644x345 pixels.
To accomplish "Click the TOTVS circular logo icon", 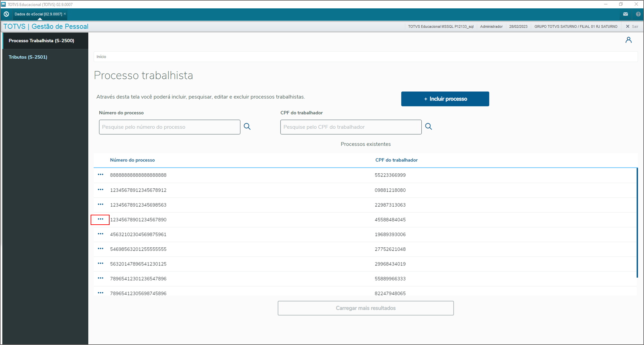I will coord(6,14).
